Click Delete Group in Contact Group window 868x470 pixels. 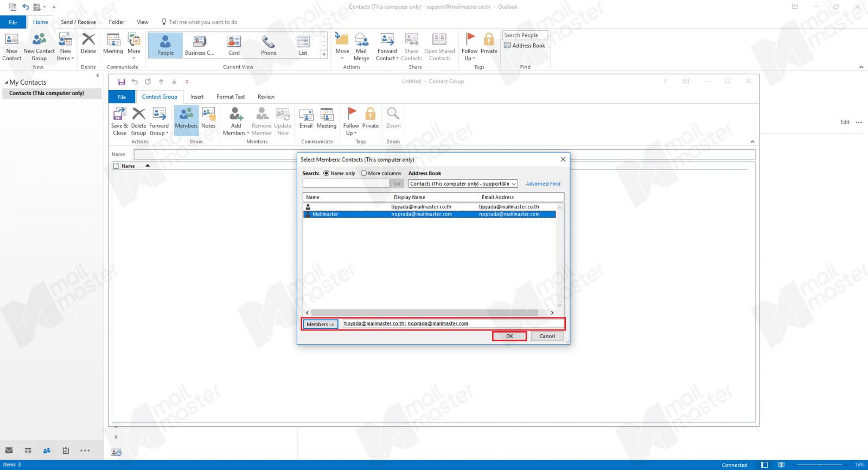click(x=138, y=121)
